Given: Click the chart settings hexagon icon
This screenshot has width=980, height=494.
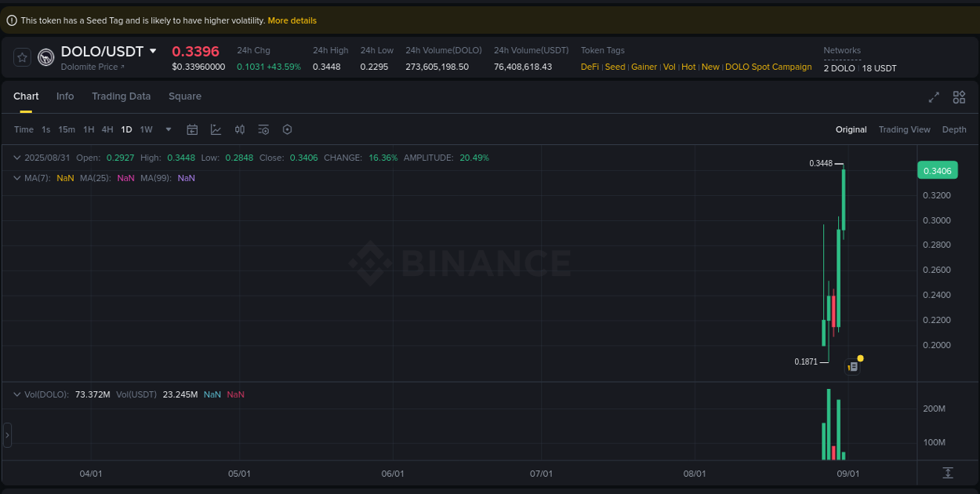Looking at the screenshot, I should (287, 129).
